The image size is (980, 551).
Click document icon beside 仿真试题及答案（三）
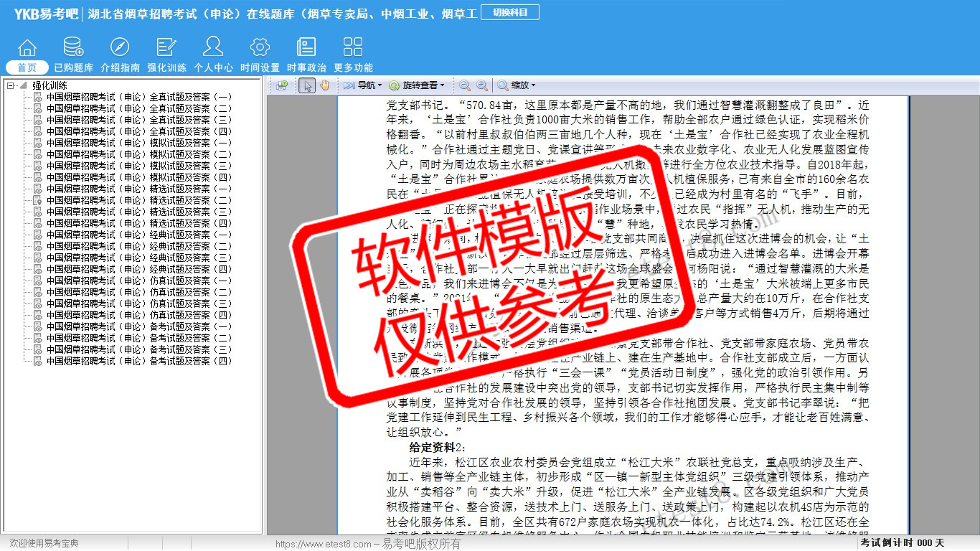[x=38, y=303]
